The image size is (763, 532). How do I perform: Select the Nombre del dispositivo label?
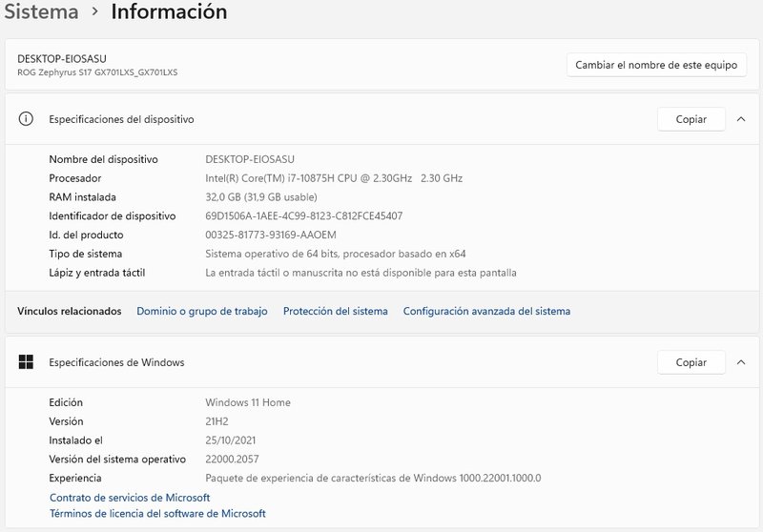(103, 159)
